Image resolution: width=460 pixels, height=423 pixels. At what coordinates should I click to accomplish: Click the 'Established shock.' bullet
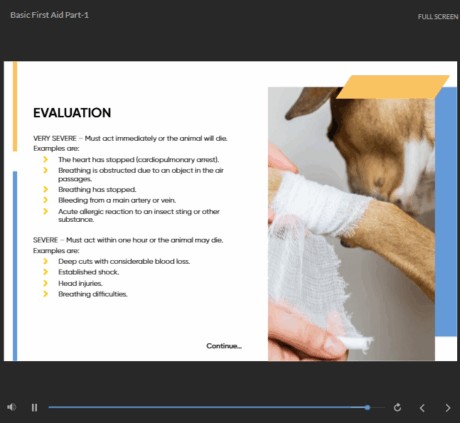click(89, 272)
